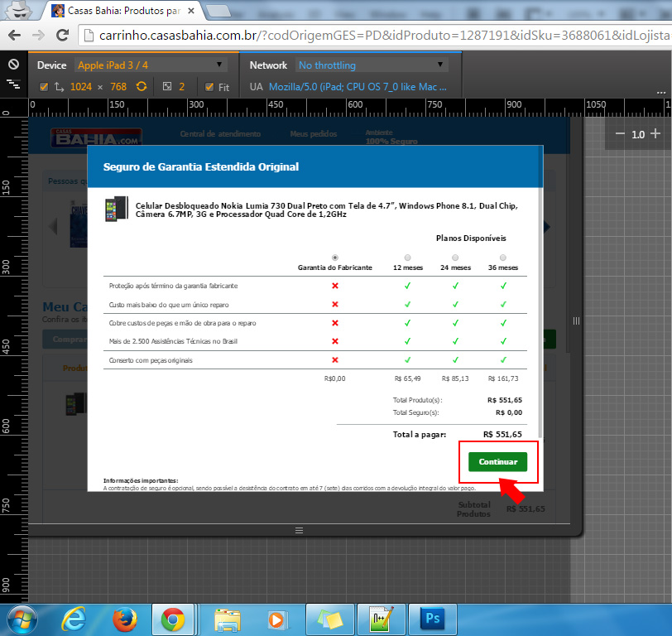Screen dimensions: 672x636
Task: Select the 12 meses warranty plan
Action: [407, 258]
